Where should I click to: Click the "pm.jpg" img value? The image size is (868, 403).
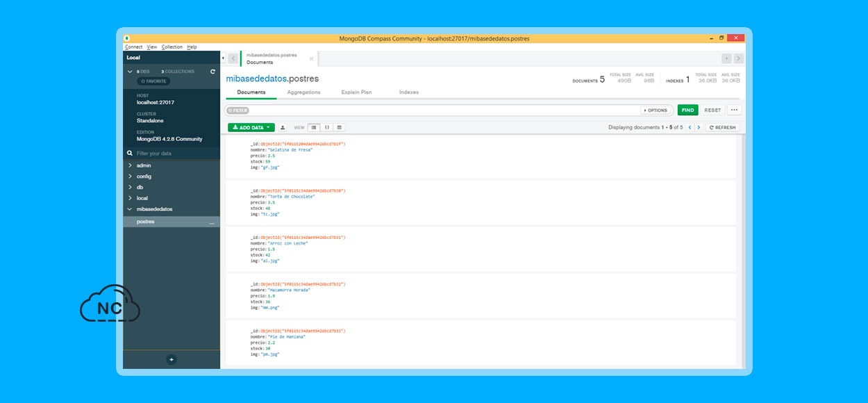point(270,354)
